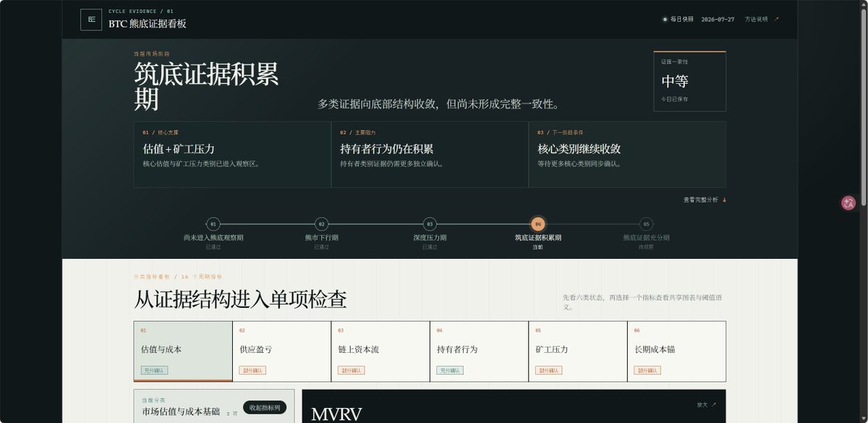Select timeline step 05 marker
Viewport: 868px width, 423px height.
point(646,224)
